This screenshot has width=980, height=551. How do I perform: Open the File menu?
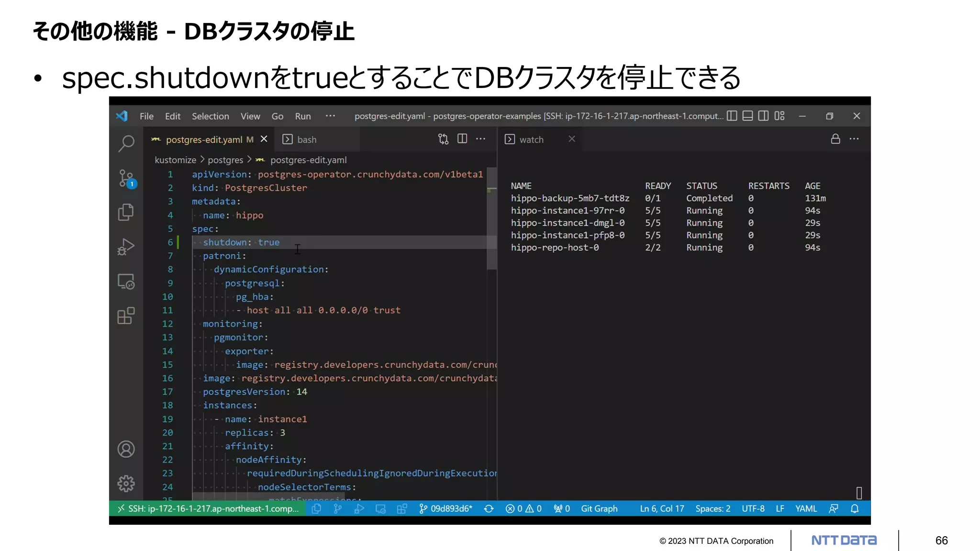click(x=146, y=116)
